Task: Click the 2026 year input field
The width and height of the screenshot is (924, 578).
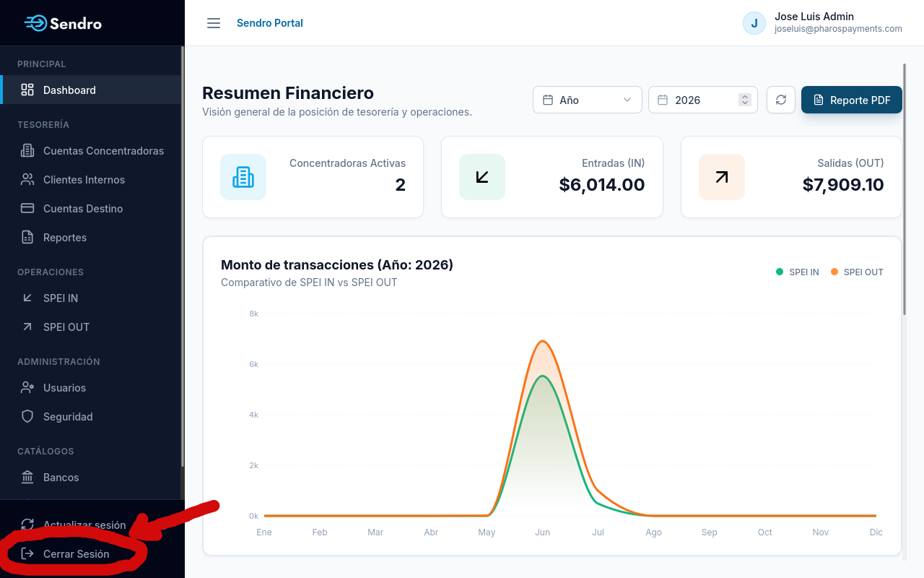Action: tap(703, 100)
